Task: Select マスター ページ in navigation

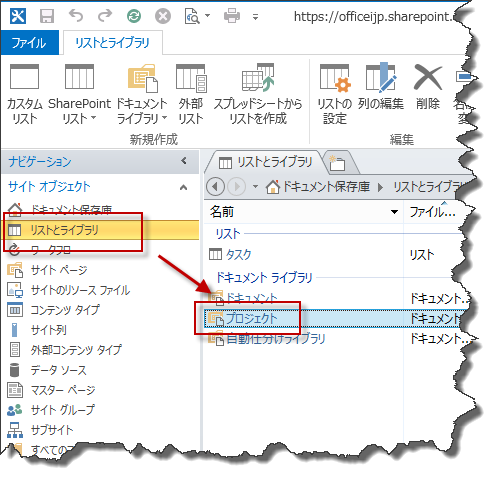Action: [63, 390]
